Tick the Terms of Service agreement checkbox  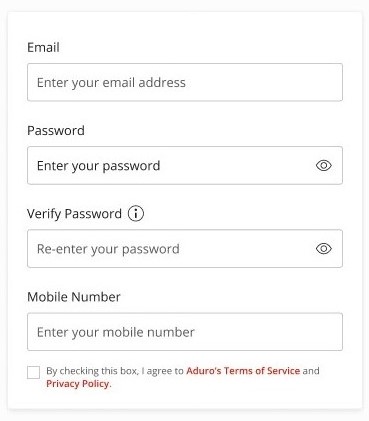coord(33,372)
